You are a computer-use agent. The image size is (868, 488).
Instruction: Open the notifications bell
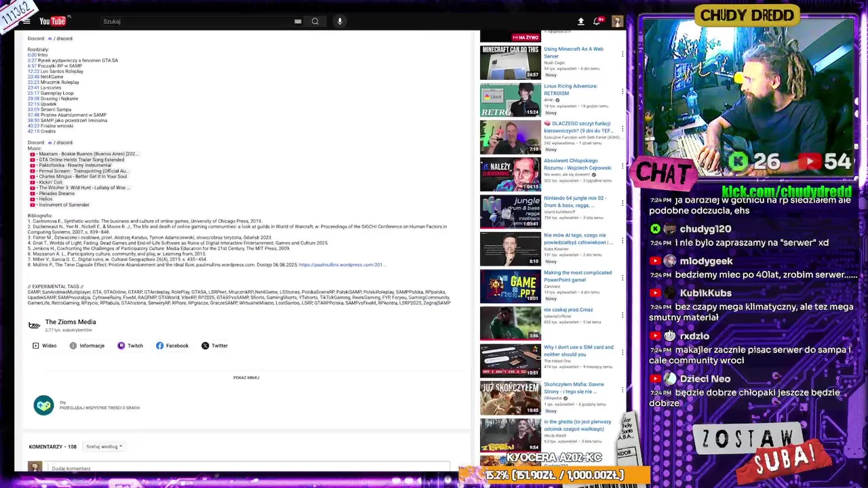click(597, 21)
